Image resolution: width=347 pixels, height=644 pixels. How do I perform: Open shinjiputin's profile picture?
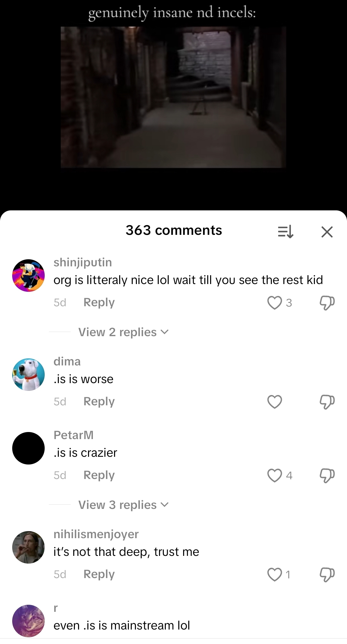[28, 275]
